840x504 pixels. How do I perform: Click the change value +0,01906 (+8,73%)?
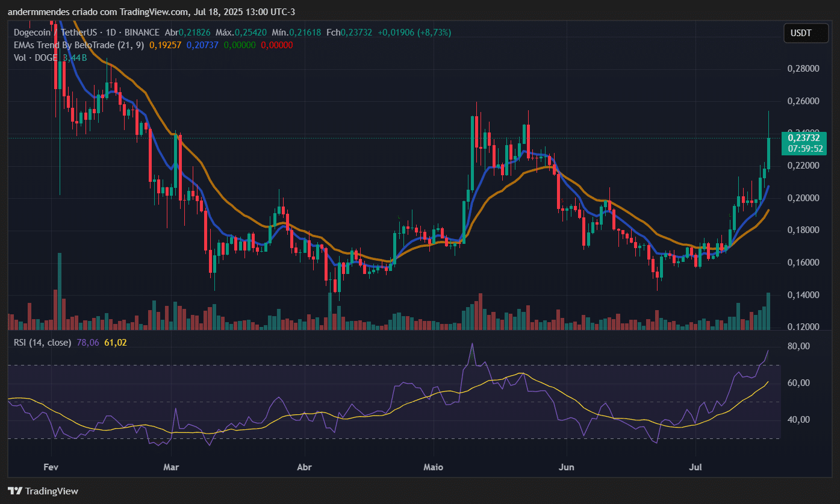tap(414, 33)
